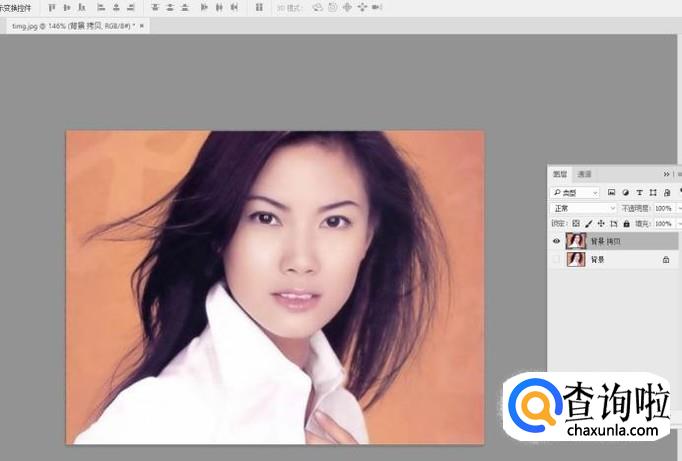Click the shape layer filter icon
This screenshot has width=682, height=461.
(653, 192)
